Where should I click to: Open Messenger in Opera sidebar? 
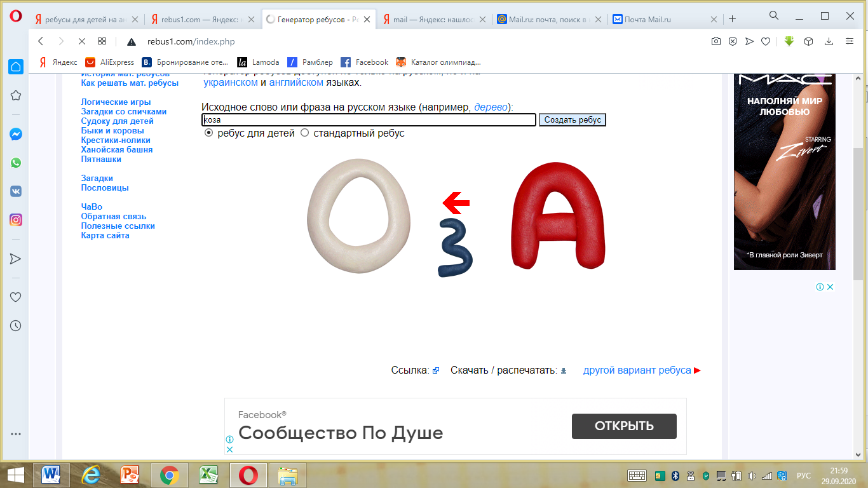16,135
